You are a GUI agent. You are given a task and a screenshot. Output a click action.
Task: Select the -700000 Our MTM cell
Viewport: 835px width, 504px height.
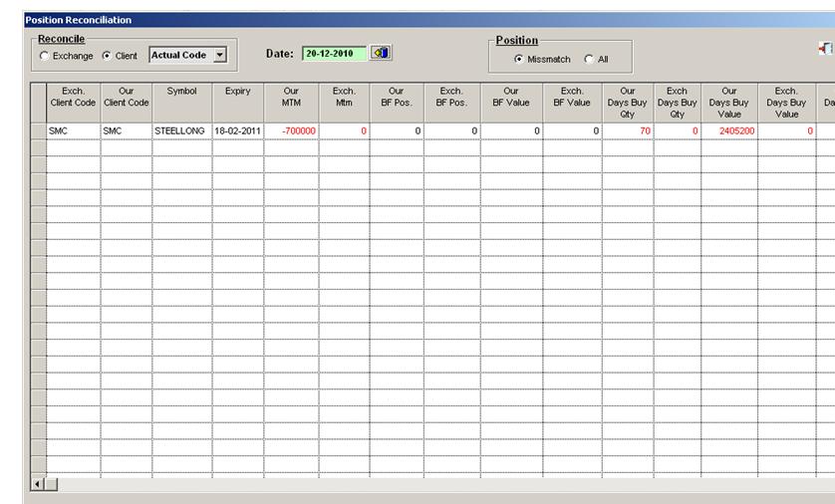point(291,131)
